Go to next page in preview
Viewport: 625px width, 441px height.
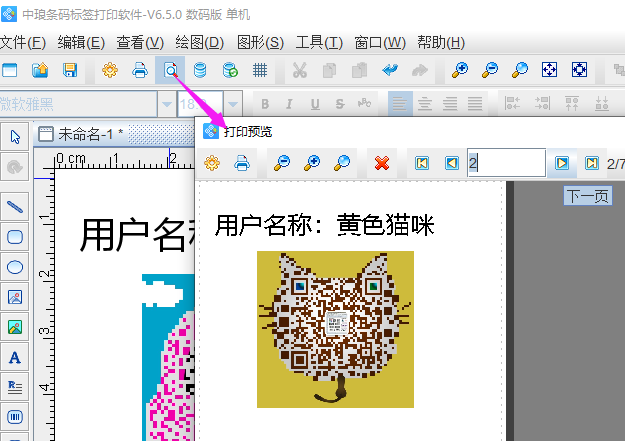pos(563,163)
